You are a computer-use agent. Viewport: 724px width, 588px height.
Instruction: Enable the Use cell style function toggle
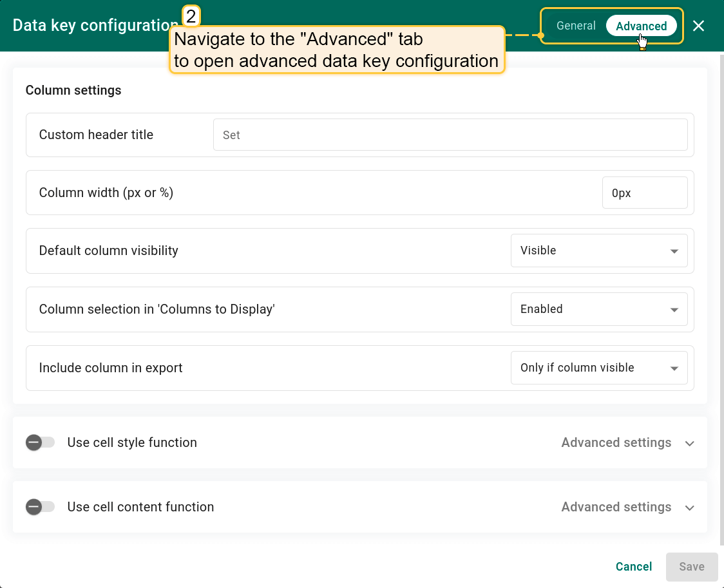coord(40,442)
